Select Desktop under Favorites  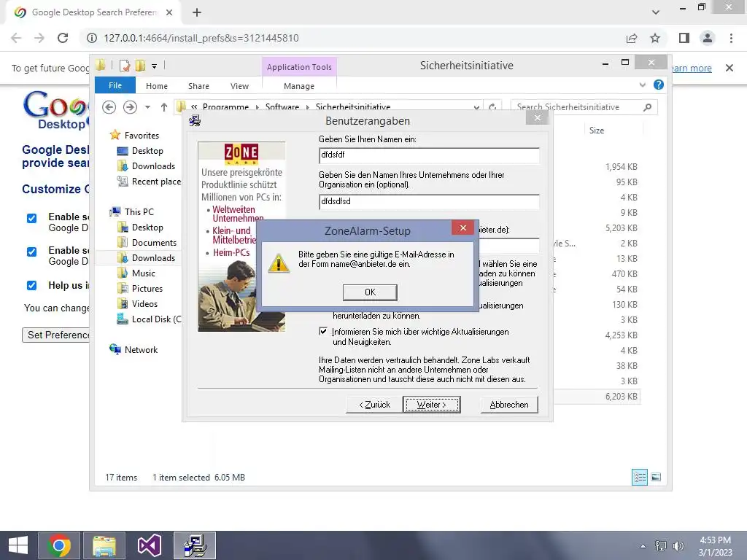[147, 151]
